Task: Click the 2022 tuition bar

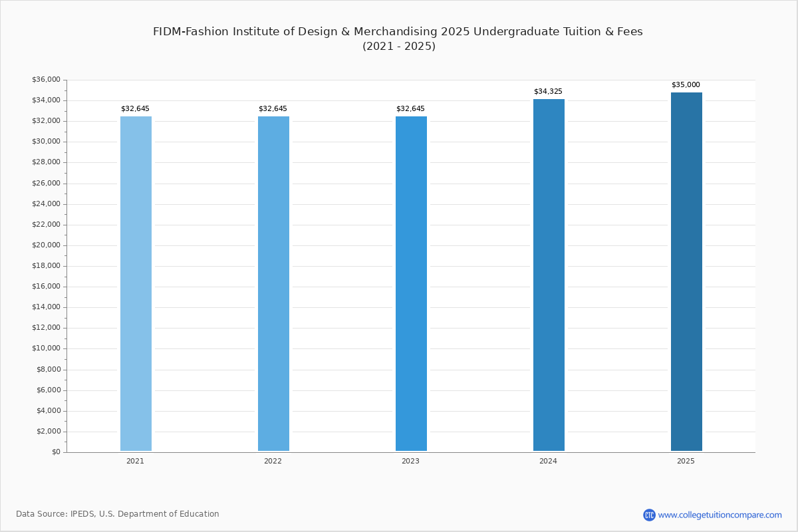Action: (273, 283)
